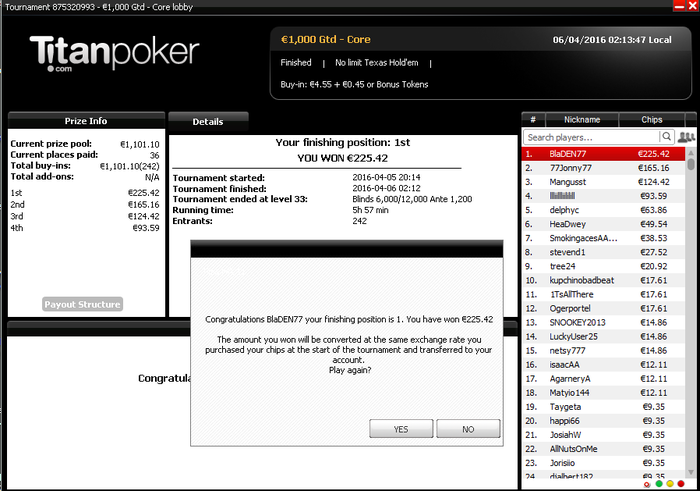Select player row happi66
The image size is (700, 491).
pos(603,421)
